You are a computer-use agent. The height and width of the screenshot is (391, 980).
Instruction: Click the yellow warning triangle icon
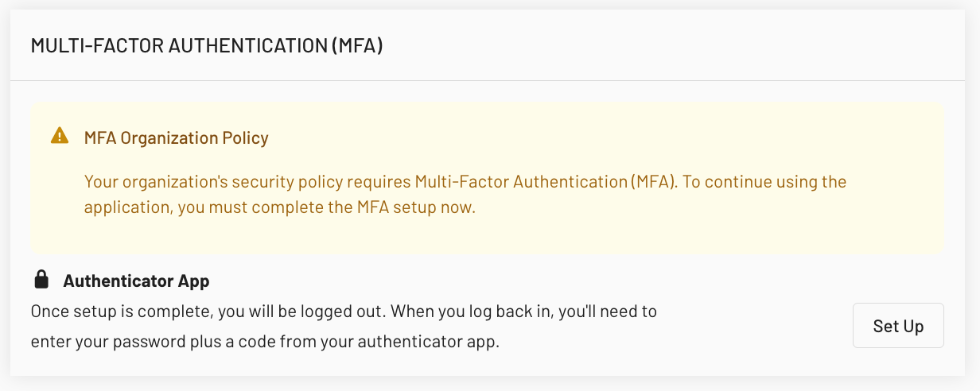[x=60, y=137]
